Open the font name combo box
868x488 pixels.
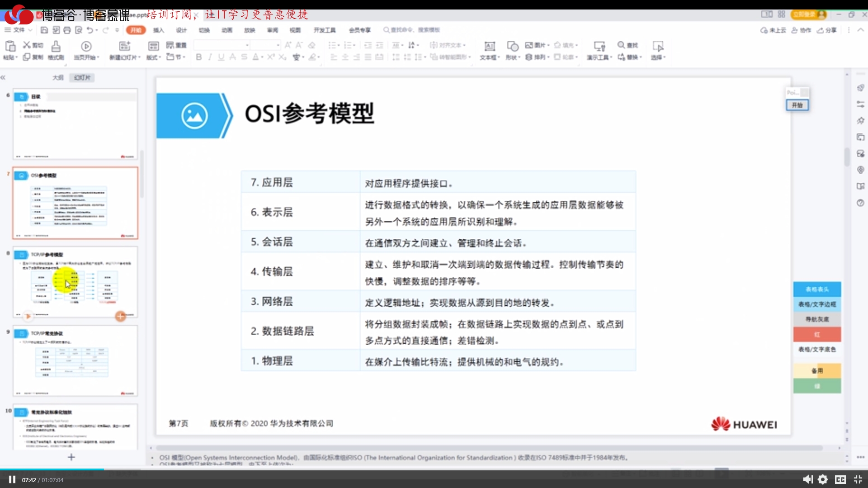tap(222, 45)
